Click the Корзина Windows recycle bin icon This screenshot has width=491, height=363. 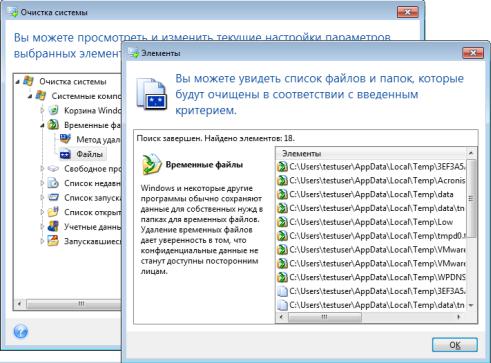click(53, 110)
